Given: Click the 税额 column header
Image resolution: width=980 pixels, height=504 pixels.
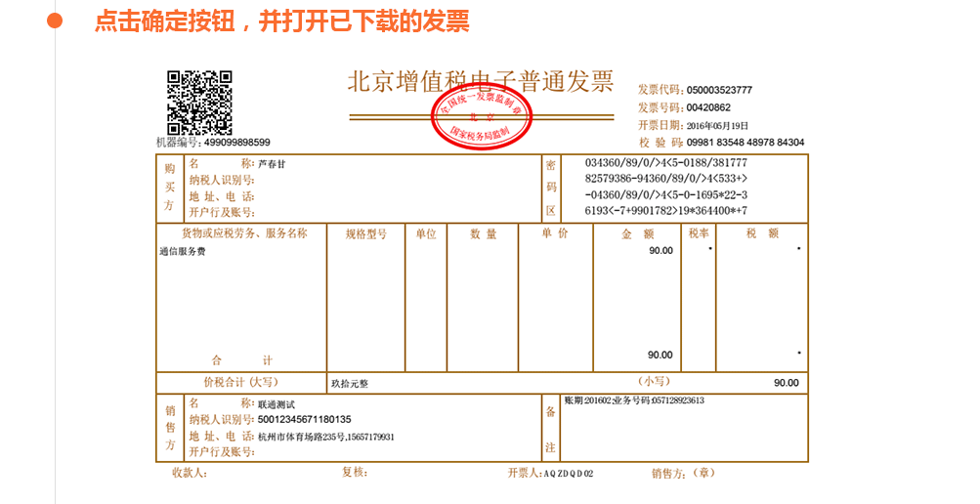Looking at the screenshot, I should (762, 233).
